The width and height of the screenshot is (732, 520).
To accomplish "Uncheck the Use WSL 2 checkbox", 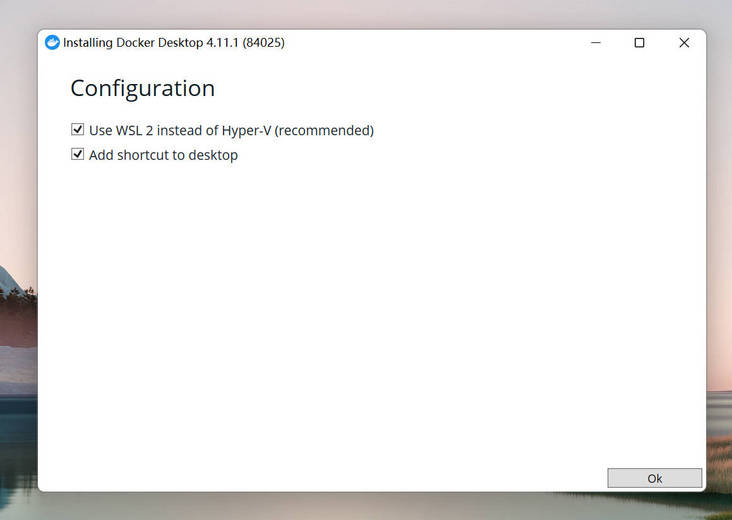I will click(77, 130).
